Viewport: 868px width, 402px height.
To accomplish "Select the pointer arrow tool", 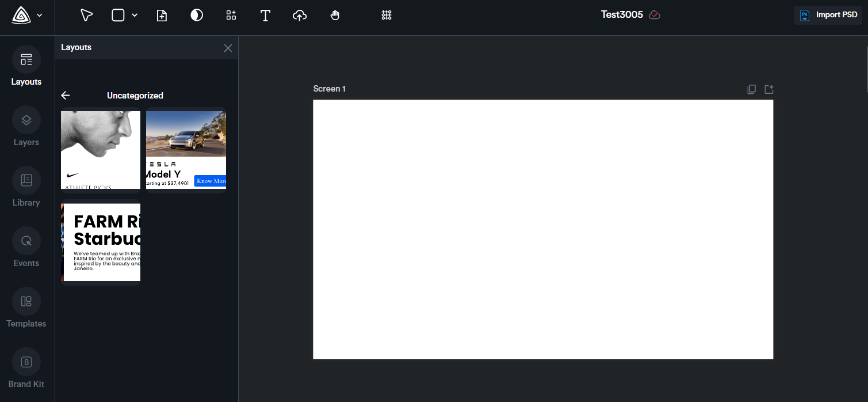I will coord(86,16).
